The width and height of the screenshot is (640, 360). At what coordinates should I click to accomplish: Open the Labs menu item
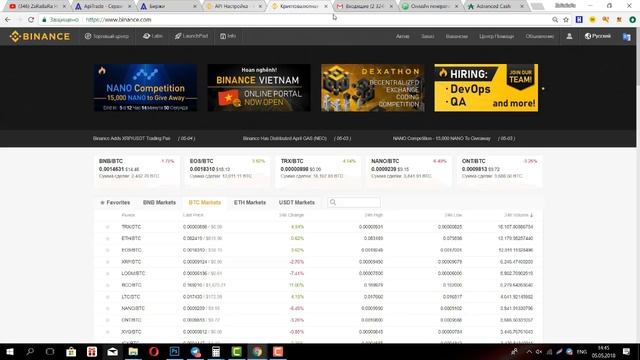tap(153, 36)
